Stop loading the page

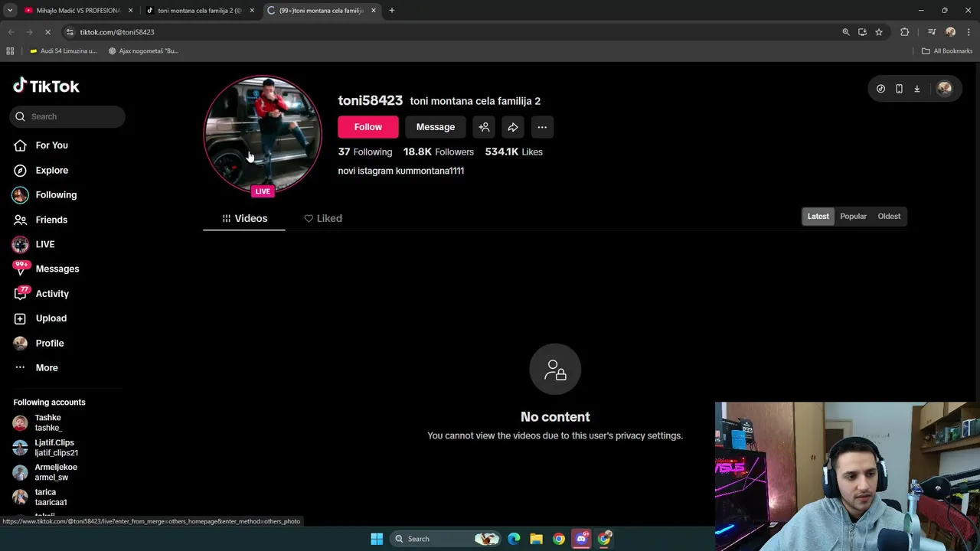click(x=47, y=32)
